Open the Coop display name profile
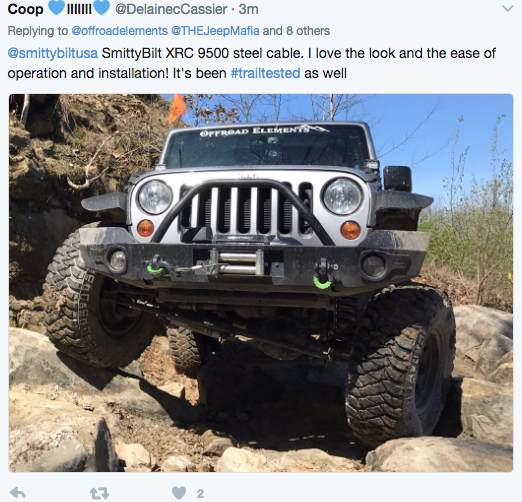This screenshot has height=502, width=522. point(25,9)
